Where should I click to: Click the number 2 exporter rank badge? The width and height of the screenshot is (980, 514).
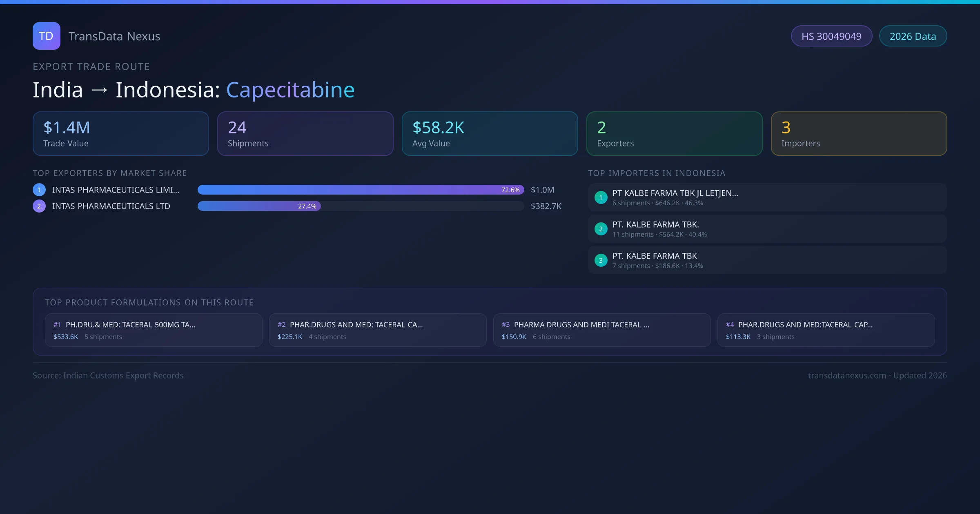coord(39,206)
